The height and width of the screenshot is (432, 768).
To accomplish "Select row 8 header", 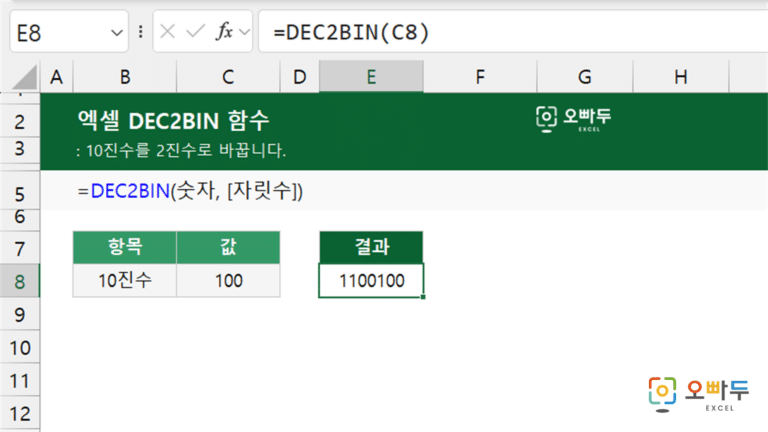I will (x=20, y=281).
